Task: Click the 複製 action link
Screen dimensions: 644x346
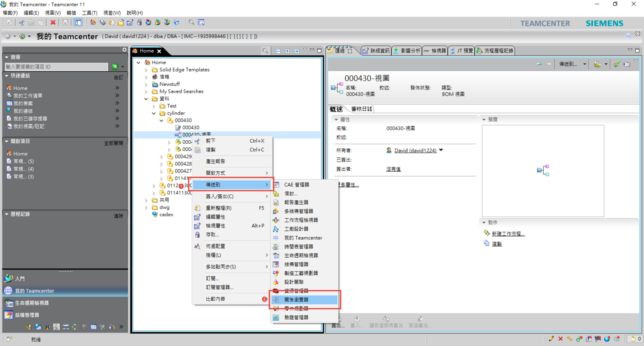Action: [x=497, y=244]
